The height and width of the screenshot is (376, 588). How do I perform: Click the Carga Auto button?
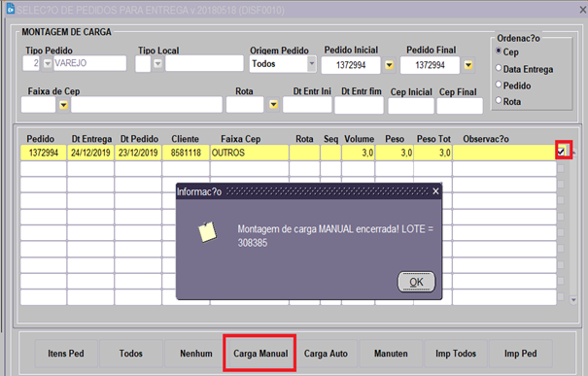click(x=326, y=354)
